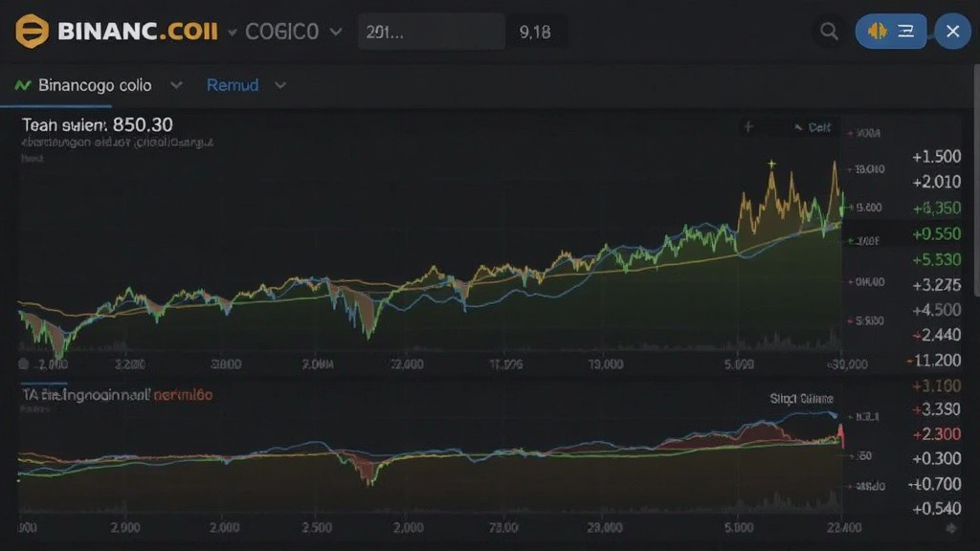The height and width of the screenshot is (551, 980).
Task: Open the COGICO dropdown
Action: [x=294, y=32]
